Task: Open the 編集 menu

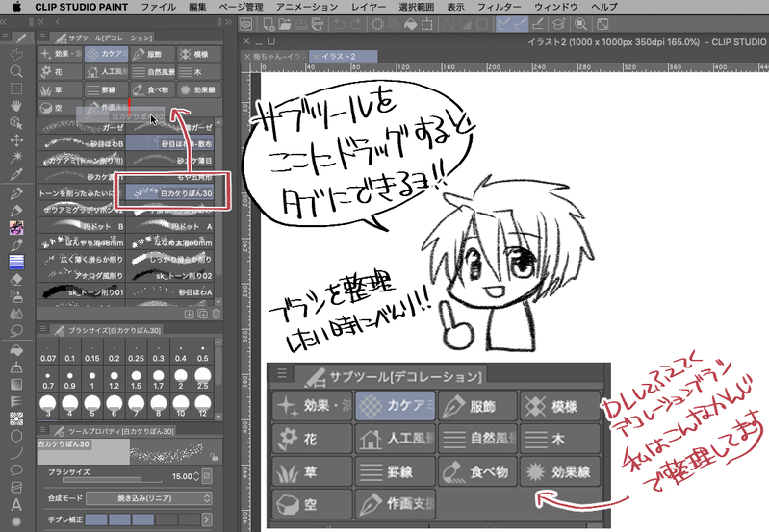Action: tap(197, 7)
